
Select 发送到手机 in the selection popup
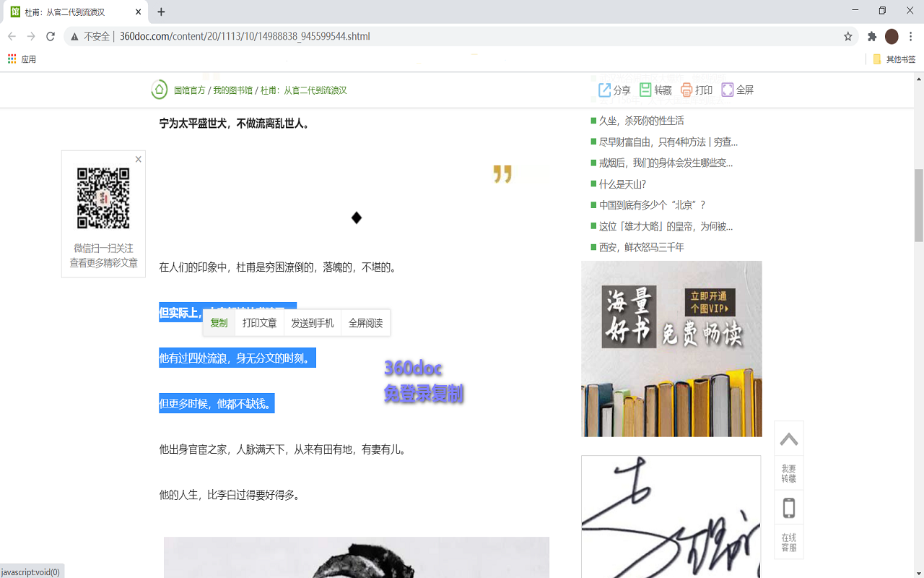[x=313, y=323]
